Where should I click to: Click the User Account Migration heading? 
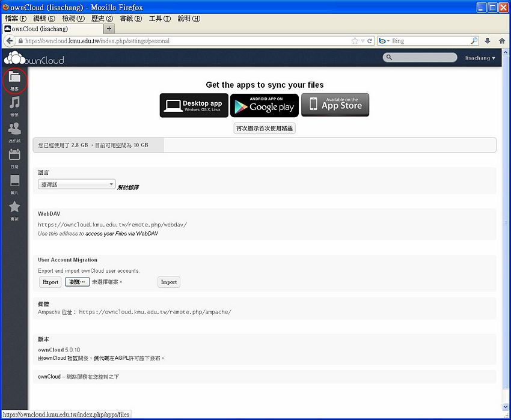click(x=67, y=260)
